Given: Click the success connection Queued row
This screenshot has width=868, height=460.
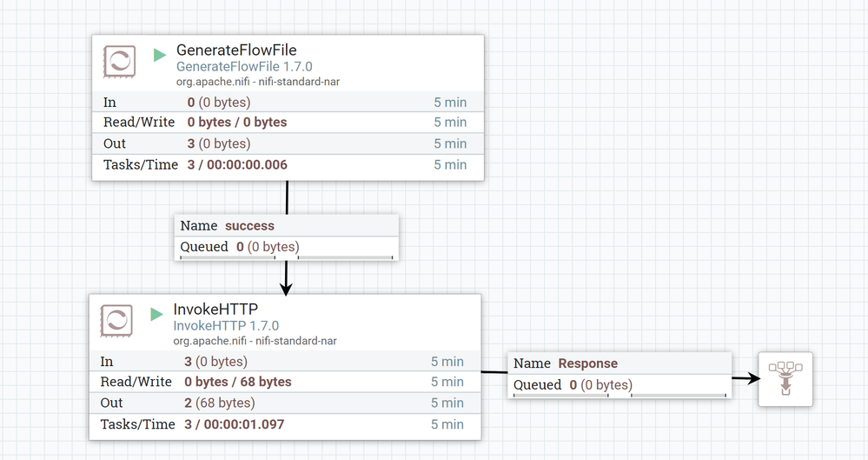Looking at the screenshot, I should point(286,247).
